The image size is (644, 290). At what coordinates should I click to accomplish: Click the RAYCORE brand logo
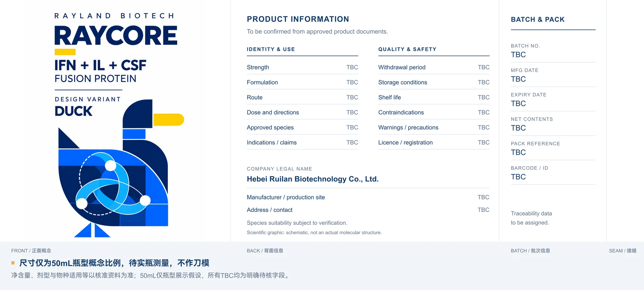(x=116, y=35)
